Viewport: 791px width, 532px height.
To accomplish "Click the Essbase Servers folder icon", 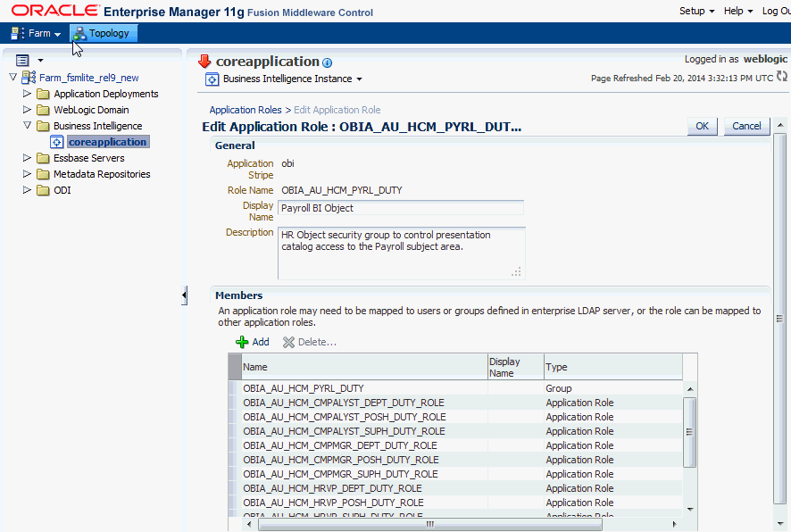I will tap(44, 158).
